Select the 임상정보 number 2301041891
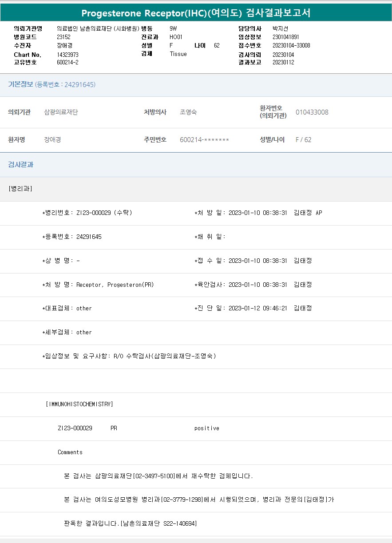 click(285, 37)
